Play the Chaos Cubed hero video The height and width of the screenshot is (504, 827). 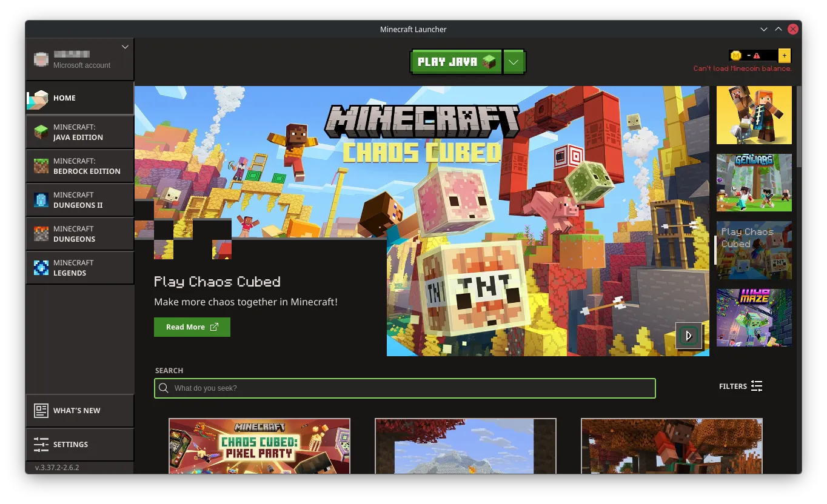(x=689, y=336)
